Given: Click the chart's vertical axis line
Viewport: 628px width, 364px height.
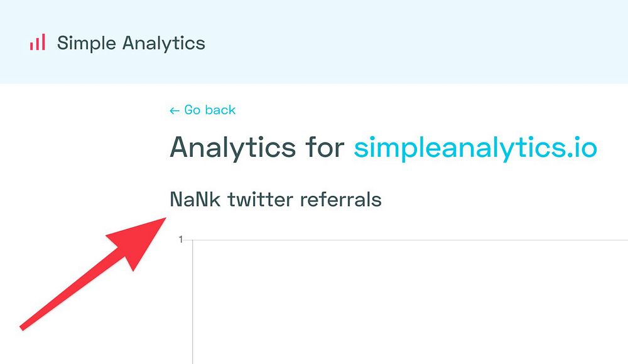Looking at the screenshot, I should pyautogui.click(x=192, y=301).
